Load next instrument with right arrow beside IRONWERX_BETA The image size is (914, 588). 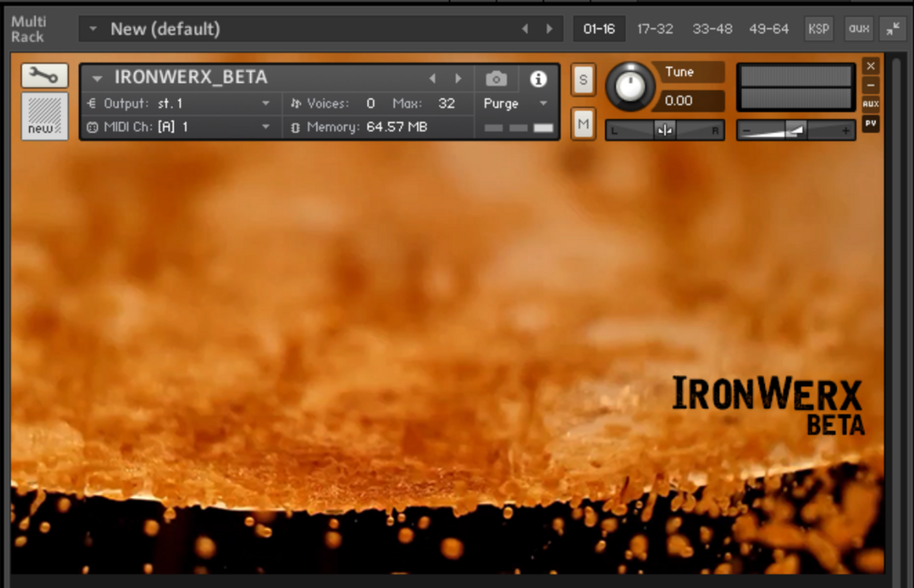[x=458, y=78]
